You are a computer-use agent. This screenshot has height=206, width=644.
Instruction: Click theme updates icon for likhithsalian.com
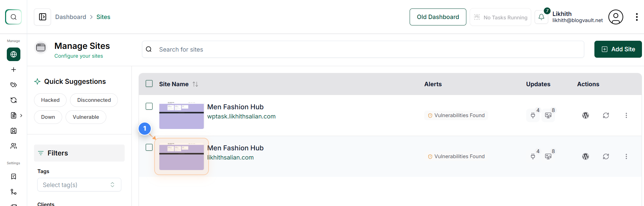[548, 156]
